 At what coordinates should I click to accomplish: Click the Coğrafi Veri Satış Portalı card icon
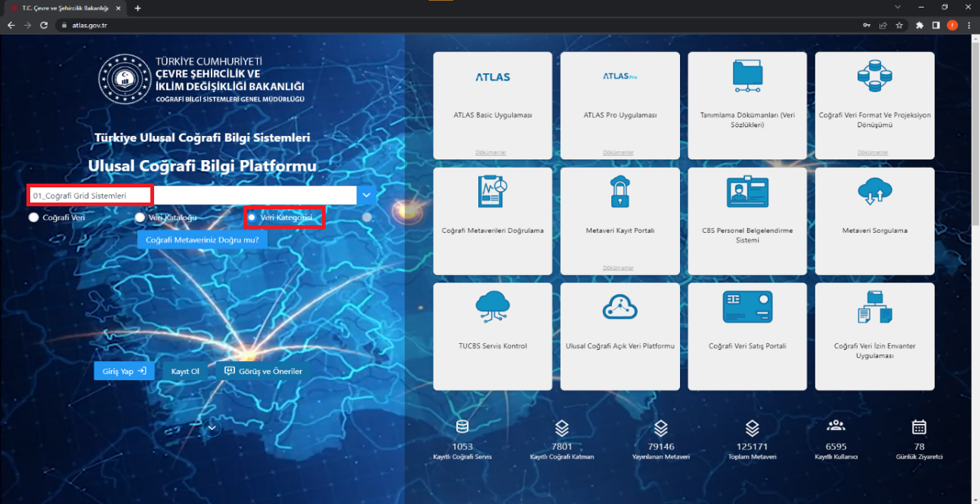pyautogui.click(x=747, y=307)
